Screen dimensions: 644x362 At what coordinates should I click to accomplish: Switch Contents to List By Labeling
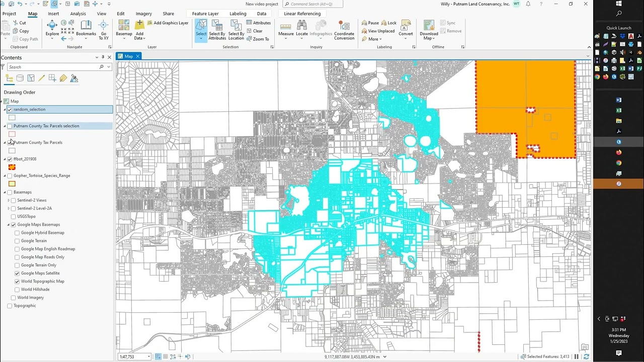coord(63,78)
